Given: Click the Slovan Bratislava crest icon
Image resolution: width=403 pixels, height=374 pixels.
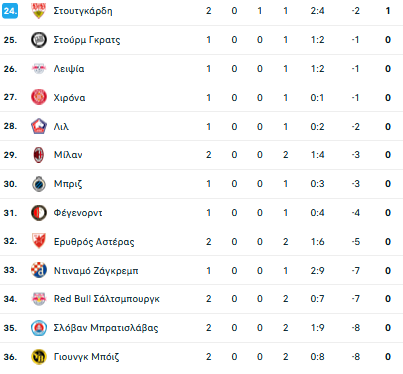Looking at the screenshot, I should [39, 328].
